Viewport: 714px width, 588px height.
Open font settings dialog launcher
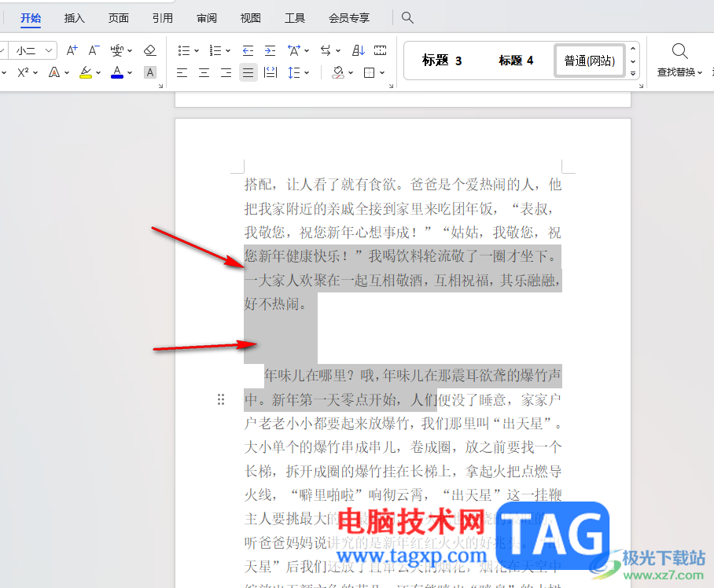160,86
